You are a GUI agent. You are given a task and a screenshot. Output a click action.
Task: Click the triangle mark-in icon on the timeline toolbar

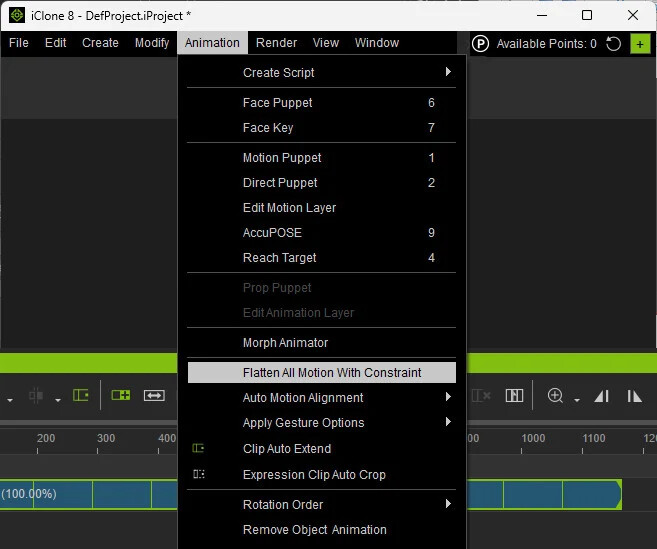601,396
